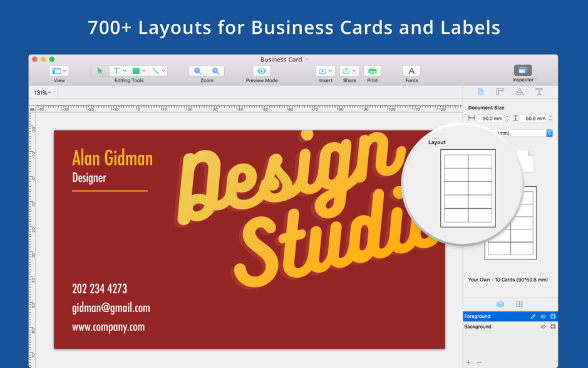
Task: Click the zoom in magnifier
Action: click(216, 71)
